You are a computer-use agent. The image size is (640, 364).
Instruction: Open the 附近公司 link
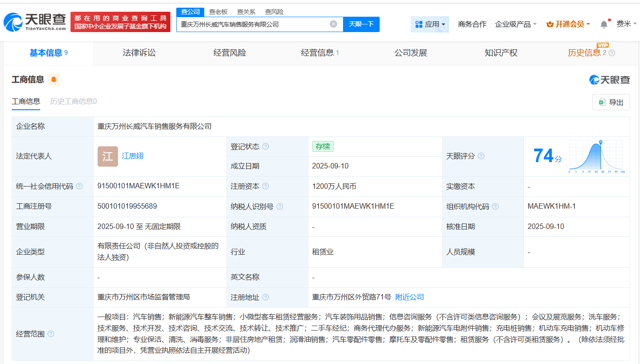click(409, 297)
